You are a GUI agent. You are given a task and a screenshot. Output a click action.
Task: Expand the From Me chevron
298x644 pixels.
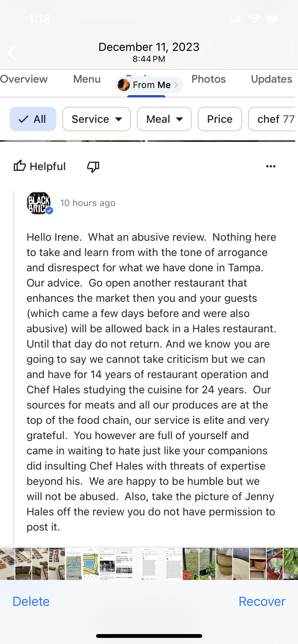[176, 85]
